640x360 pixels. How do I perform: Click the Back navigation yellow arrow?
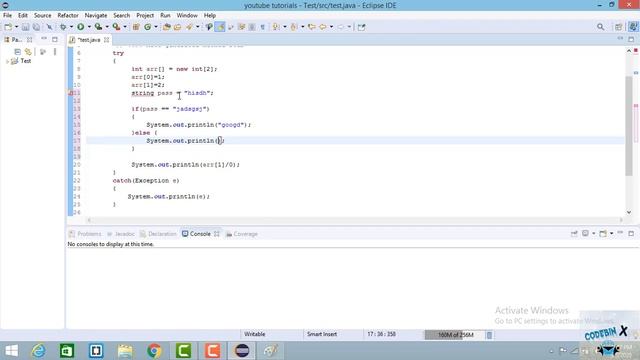[x=323, y=27]
